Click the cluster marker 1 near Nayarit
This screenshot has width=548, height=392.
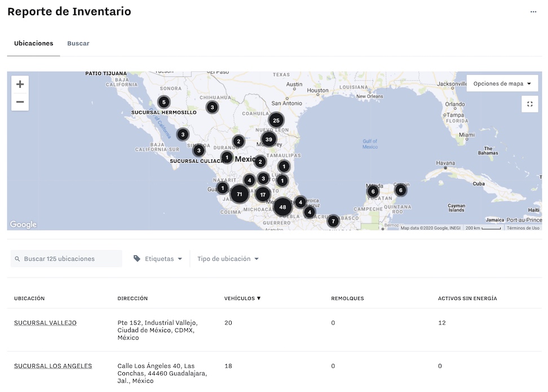(223, 188)
